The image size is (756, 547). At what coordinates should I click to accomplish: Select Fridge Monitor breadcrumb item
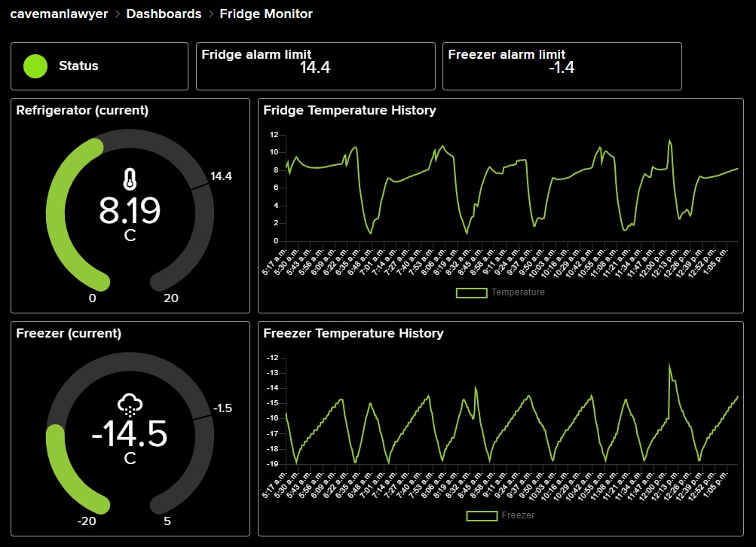[x=266, y=14]
